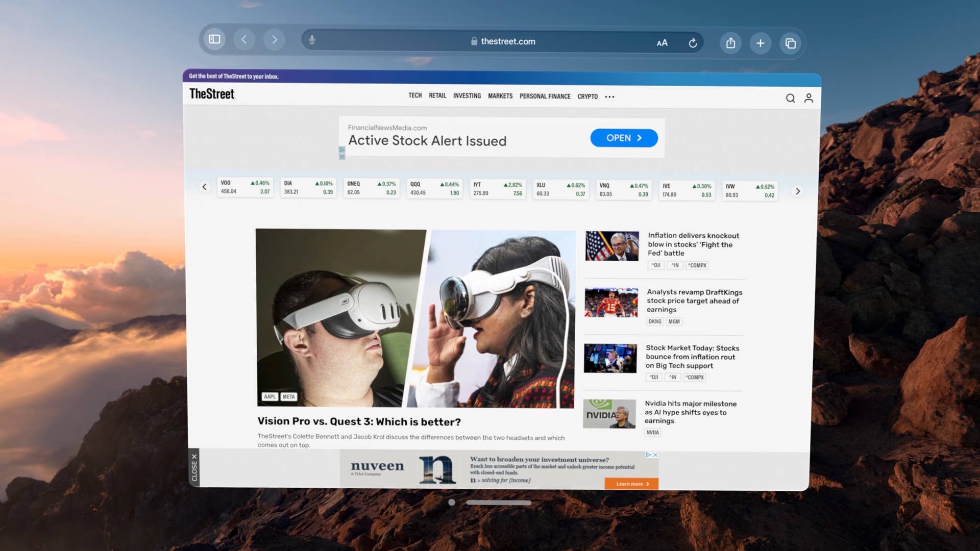Viewport: 980px width, 551px height.
Task: Read Inflation delivers knockout blow article
Action: pyautogui.click(x=693, y=244)
